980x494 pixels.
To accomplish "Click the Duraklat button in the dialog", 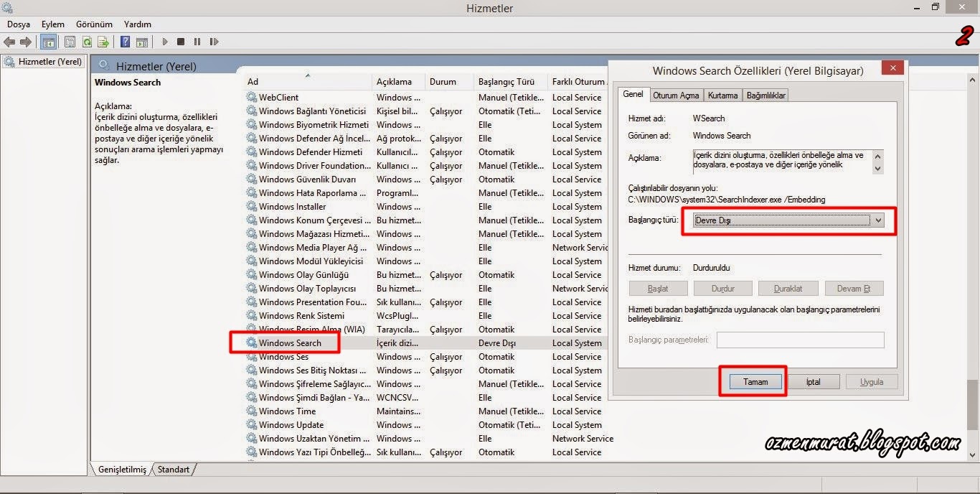I will pyautogui.click(x=788, y=288).
